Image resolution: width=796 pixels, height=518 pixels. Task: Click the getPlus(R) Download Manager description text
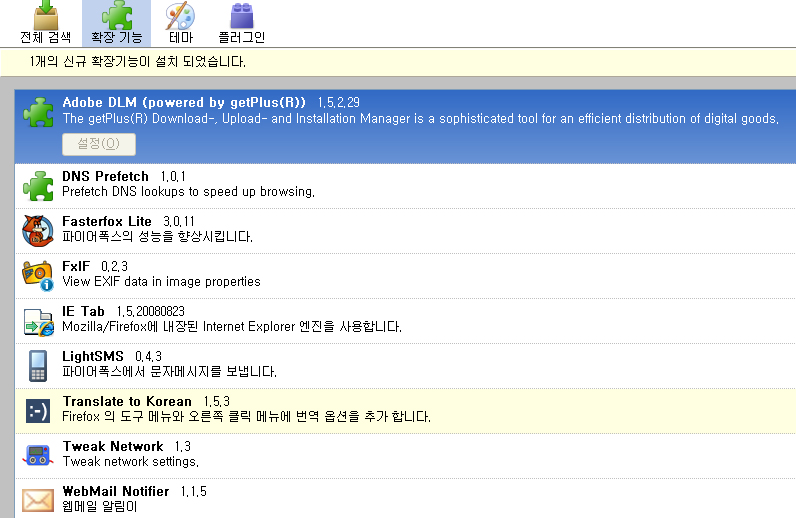click(420, 118)
